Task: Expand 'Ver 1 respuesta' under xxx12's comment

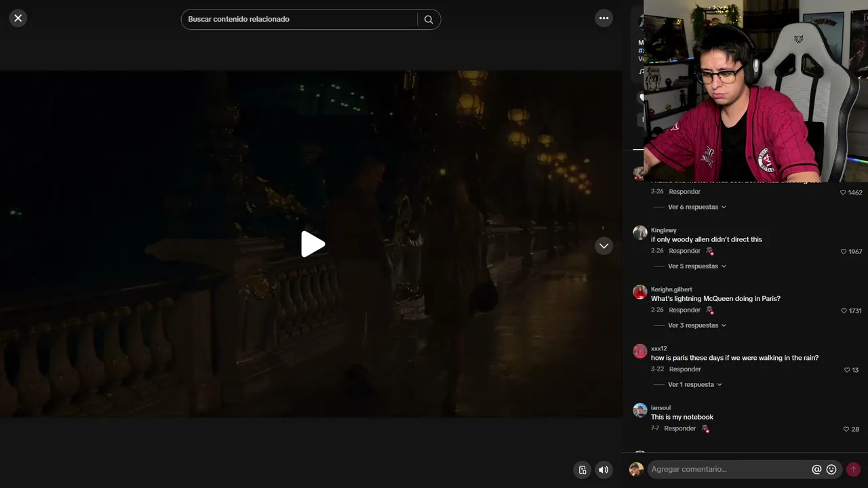Action: click(x=695, y=384)
